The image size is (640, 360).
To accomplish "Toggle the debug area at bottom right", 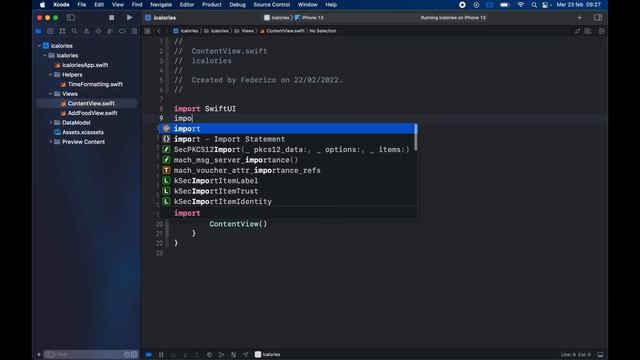I will point(600,355).
